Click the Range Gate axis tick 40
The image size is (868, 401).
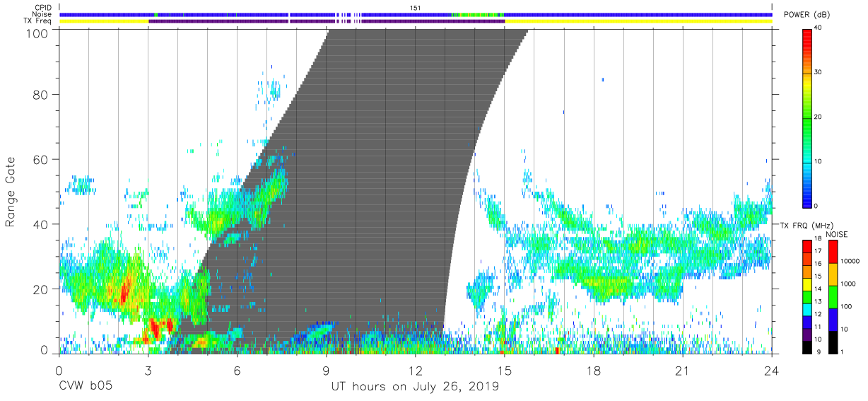pyautogui.click(x=42, y=224)
